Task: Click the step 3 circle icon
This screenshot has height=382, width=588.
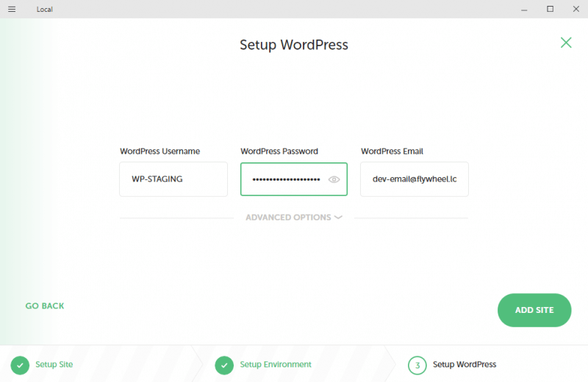Action: coord(417,365)
